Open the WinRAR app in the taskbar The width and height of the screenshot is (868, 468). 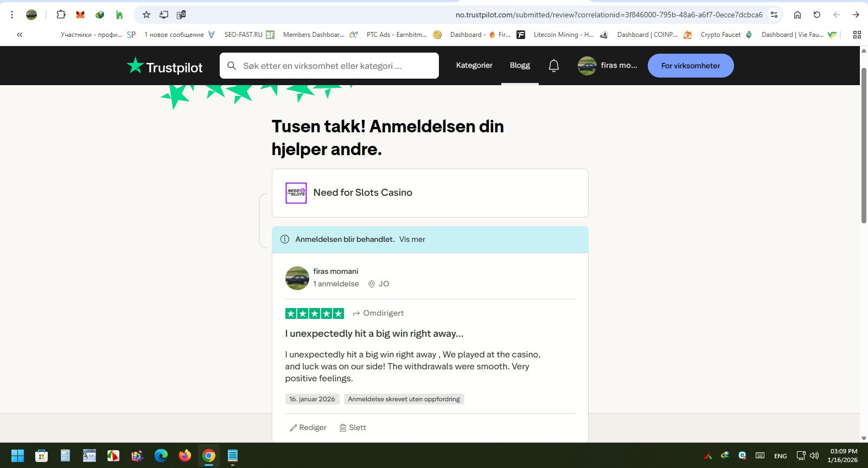pos(137,456)
